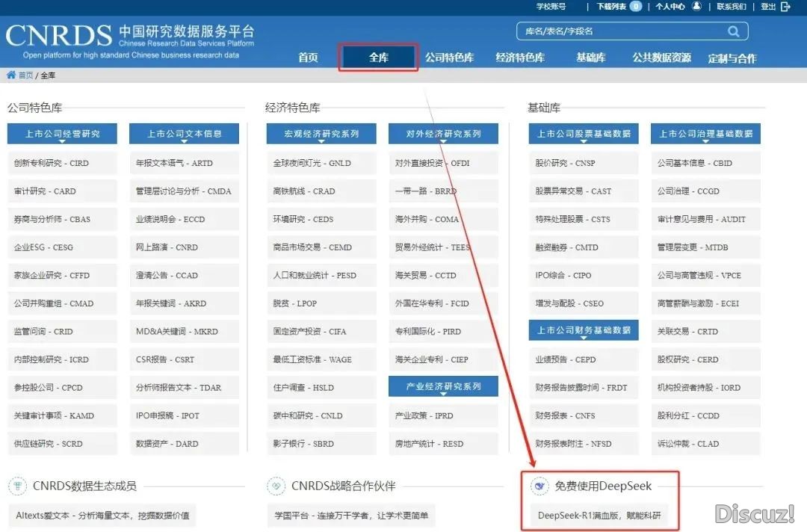This screenshot has width=807, height=532.
Task: Open 审计意见与费用 - AUDIT
Action: coord(705,220)
